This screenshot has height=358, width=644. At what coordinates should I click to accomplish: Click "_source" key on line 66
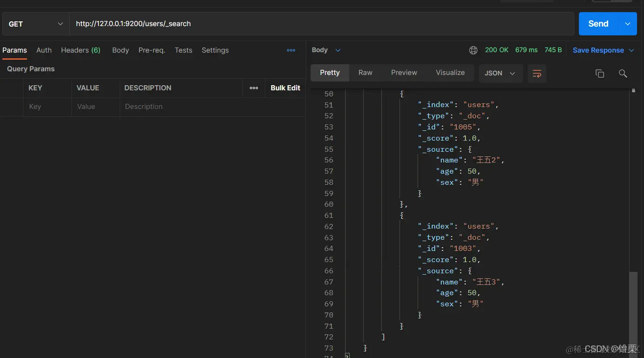pos(438,271)
